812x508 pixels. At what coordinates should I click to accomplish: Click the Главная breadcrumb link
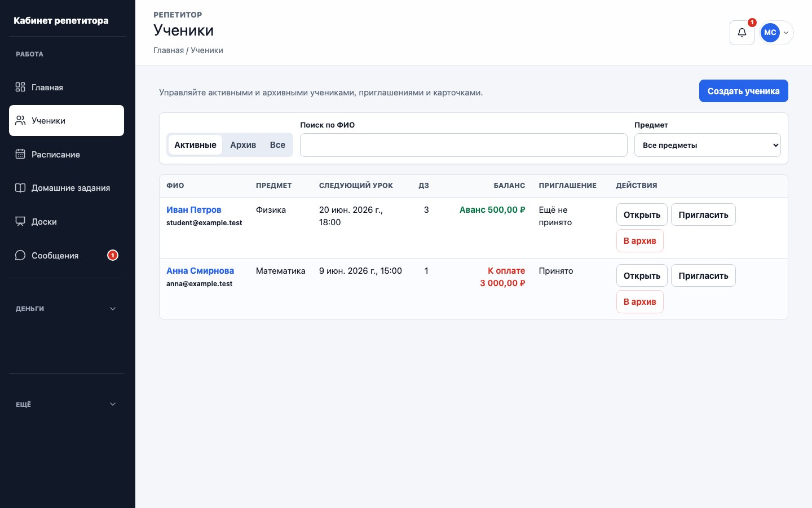point(169,50)
